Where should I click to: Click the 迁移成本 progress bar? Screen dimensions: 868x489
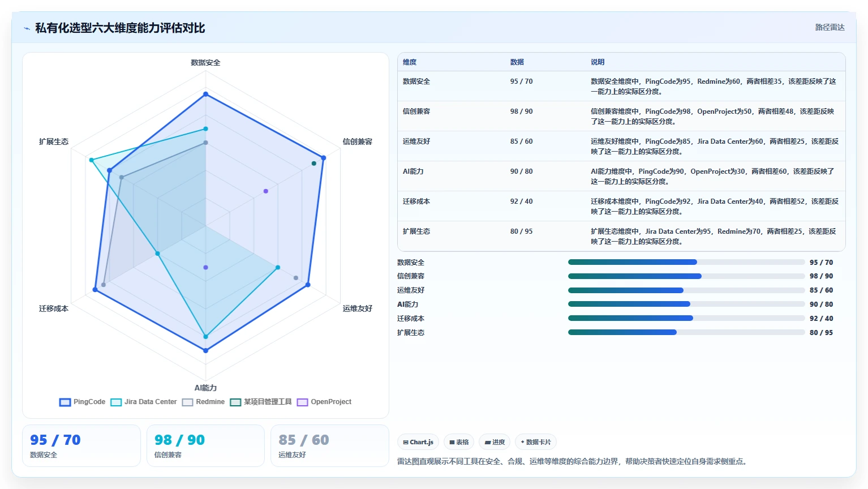pyautogui.click(x=686, y=318)
